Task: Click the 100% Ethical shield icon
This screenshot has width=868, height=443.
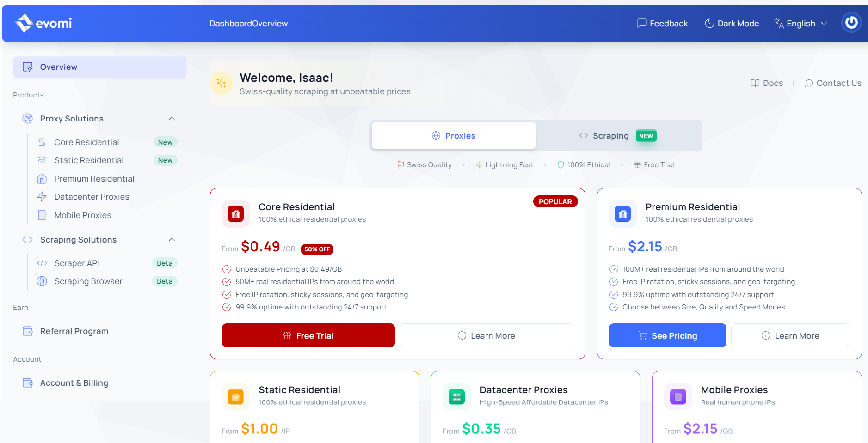Action: click(560, 165)
